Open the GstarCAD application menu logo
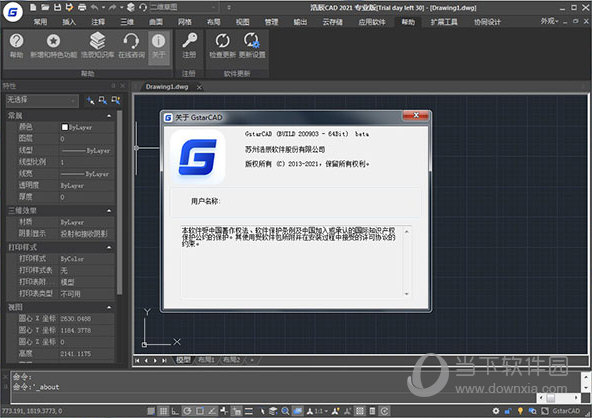The image size is (592, 418). (13, 12)
